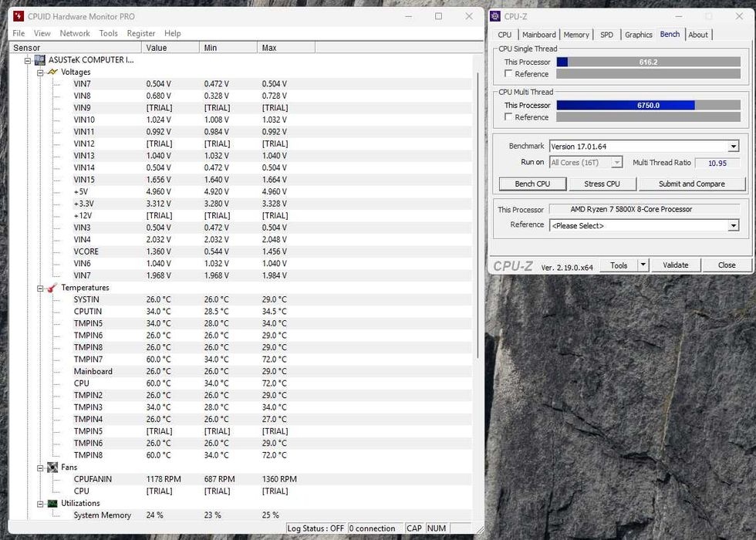Open the Tools menu in Hardware Monitor

click(109, 33)
